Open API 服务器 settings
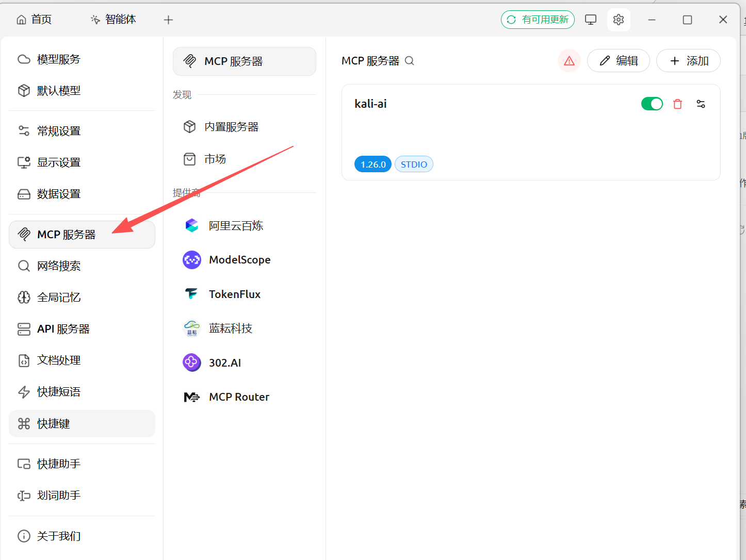The image size is (746, 560). click(x=82, y=329)
